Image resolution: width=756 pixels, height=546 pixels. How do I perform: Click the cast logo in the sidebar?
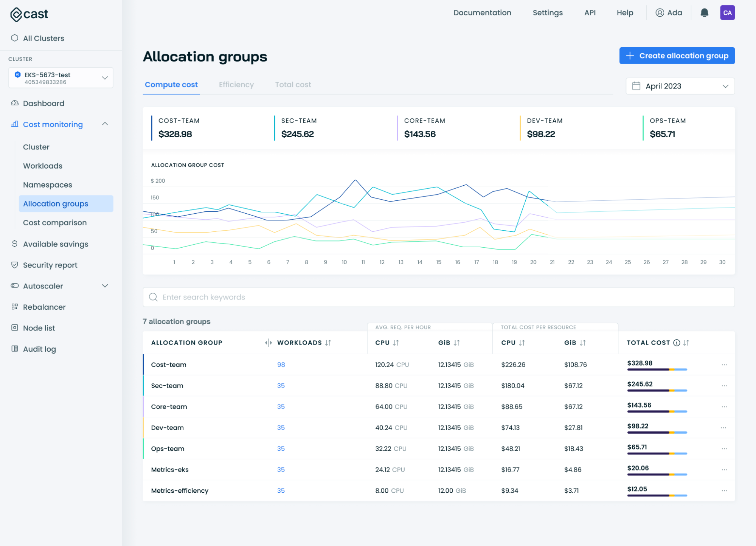pyautogui.click(x=28, y=14)
